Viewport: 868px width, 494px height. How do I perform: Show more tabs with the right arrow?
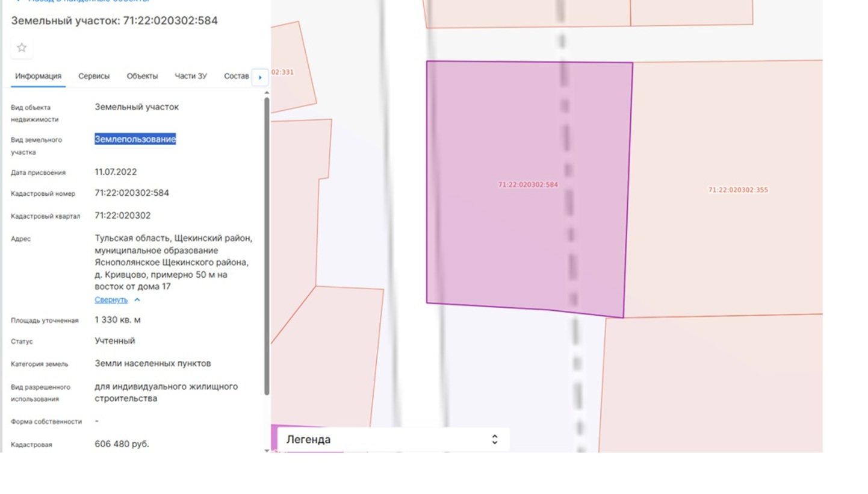pos(260,77)
